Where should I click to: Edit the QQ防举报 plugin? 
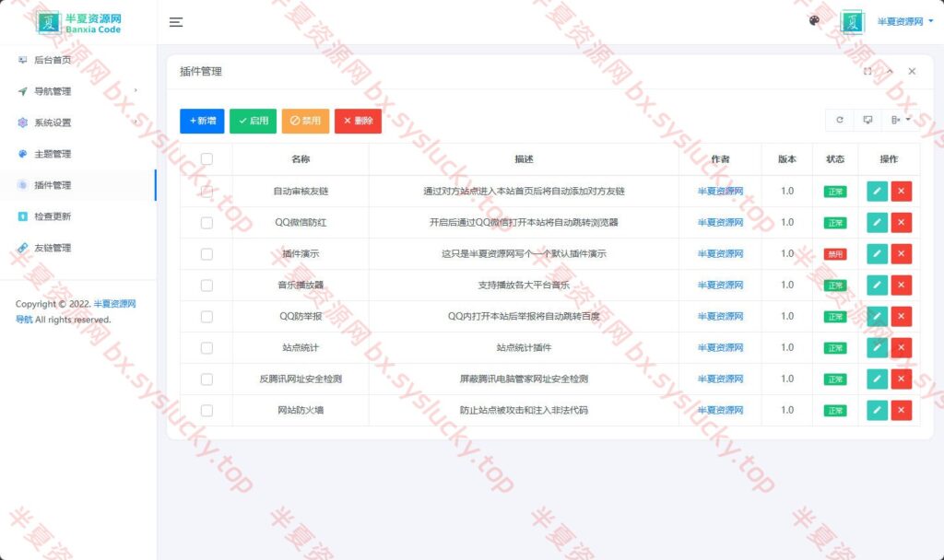[878, 317]
